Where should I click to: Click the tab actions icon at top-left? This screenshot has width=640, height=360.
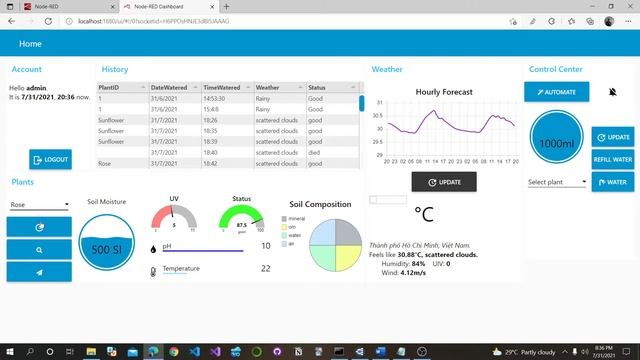[x=10, y=7]
